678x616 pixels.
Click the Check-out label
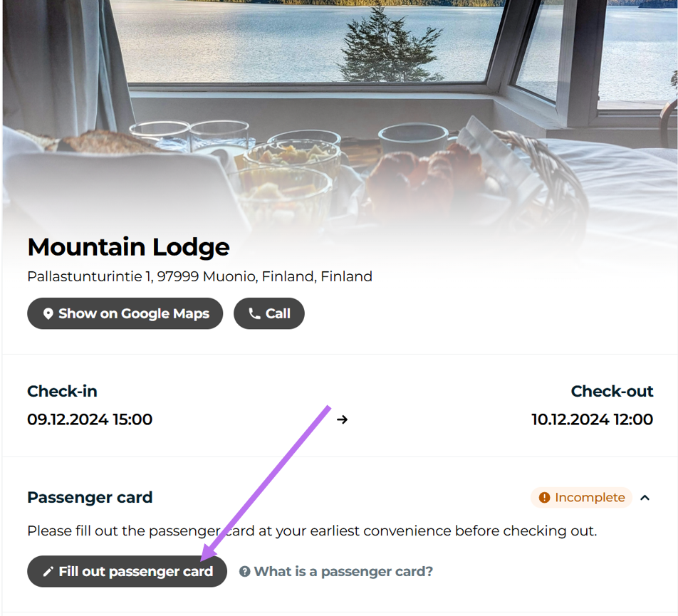tap(612, 391)
